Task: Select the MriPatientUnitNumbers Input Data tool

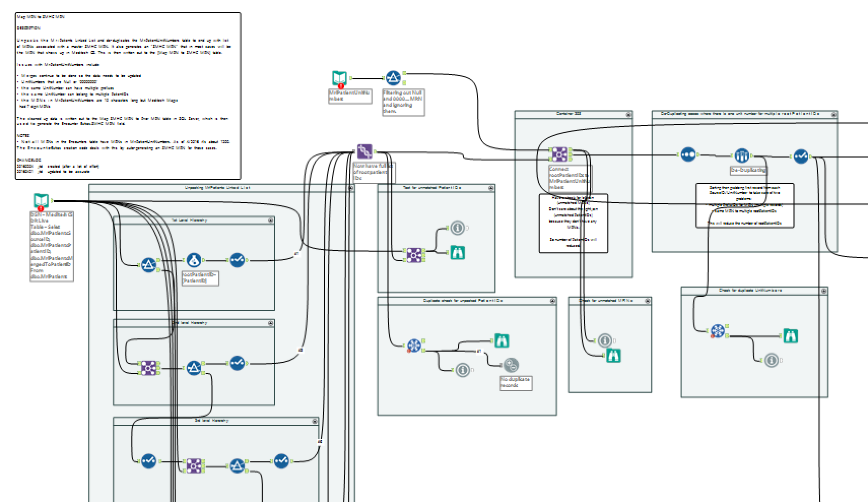Action: [339, 79]
